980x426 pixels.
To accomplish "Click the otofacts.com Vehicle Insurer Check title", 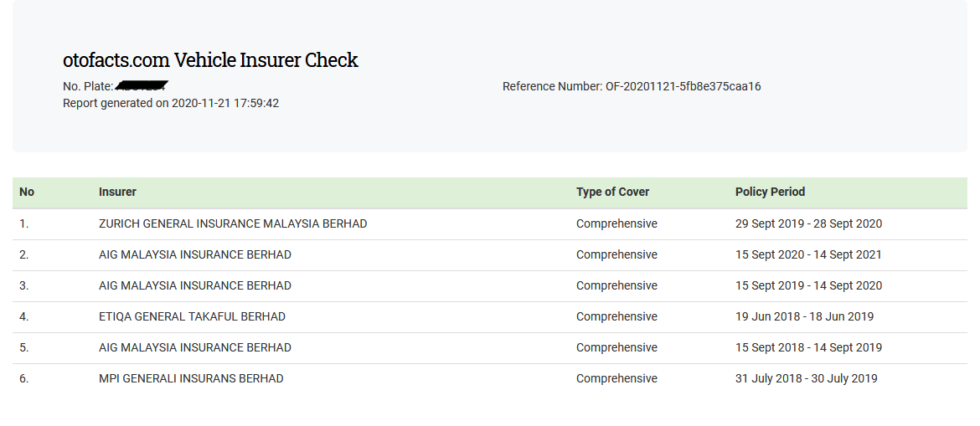I will (x=210, y=60).
